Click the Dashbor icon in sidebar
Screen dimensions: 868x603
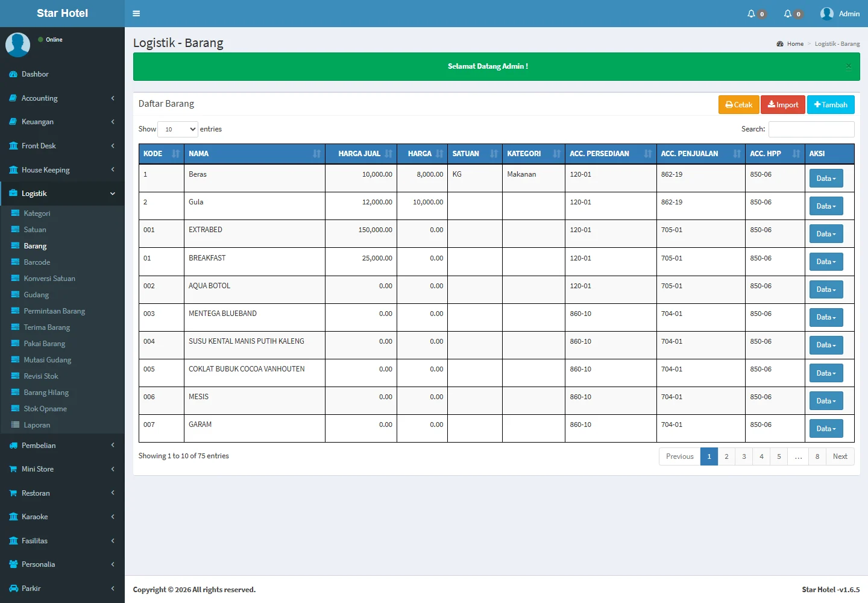[13, 74]
